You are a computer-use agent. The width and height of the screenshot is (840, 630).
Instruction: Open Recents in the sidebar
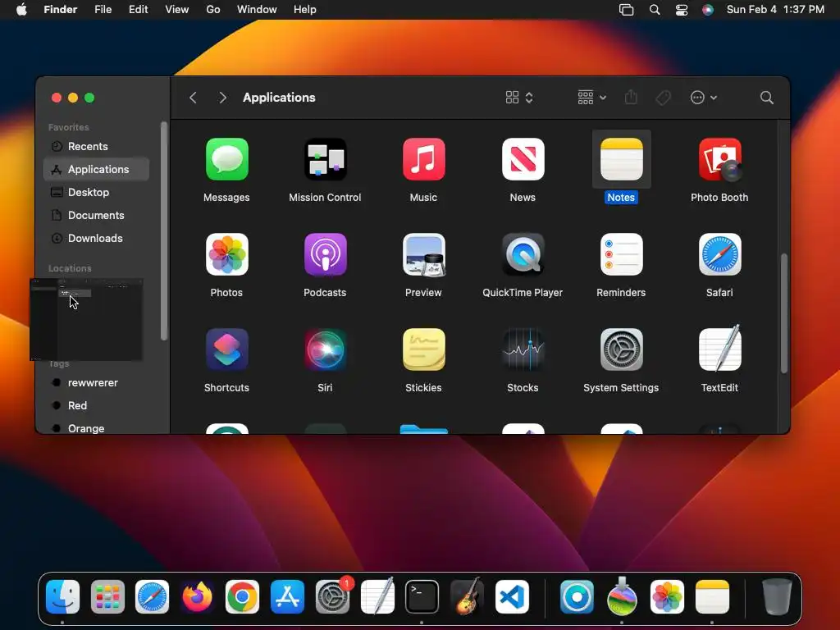[97, 146]
